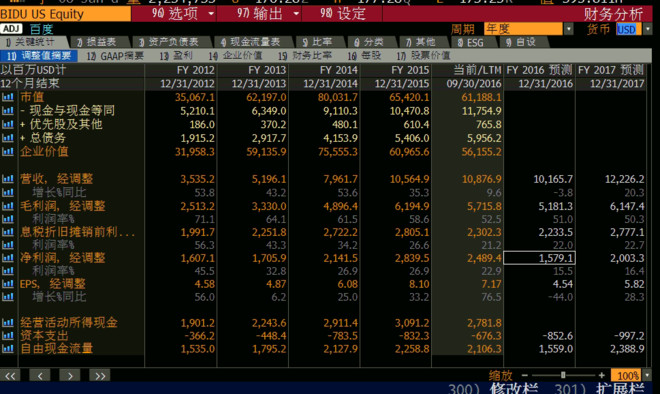Image resolution: width=660 pixels, height=394 pixels.
Task: Select the 每股 sub-tab
Action: click(364, 56)
